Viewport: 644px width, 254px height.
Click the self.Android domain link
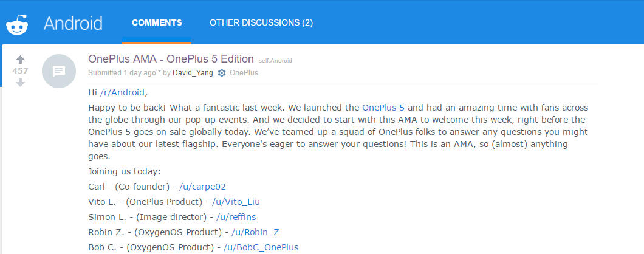click(275, 60)
